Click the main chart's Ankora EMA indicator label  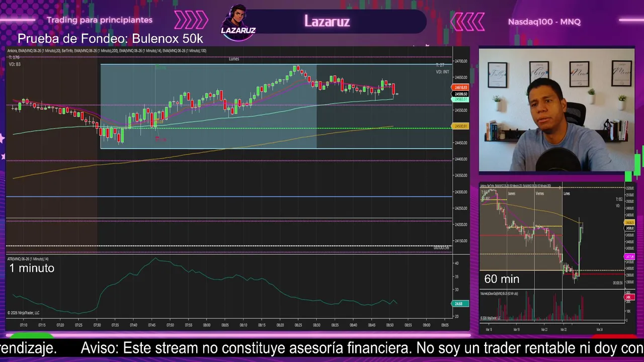[x=107, y=51]
